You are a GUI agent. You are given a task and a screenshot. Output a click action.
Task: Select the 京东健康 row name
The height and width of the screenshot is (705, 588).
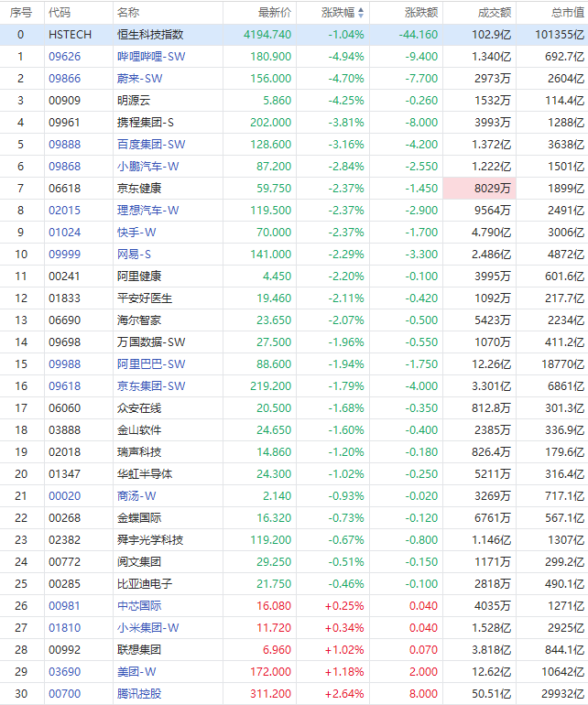tap(139, 189)
